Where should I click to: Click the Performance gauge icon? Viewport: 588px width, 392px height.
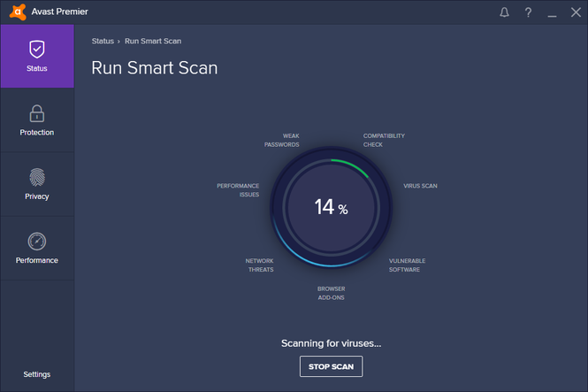click(x=37, y=242)
